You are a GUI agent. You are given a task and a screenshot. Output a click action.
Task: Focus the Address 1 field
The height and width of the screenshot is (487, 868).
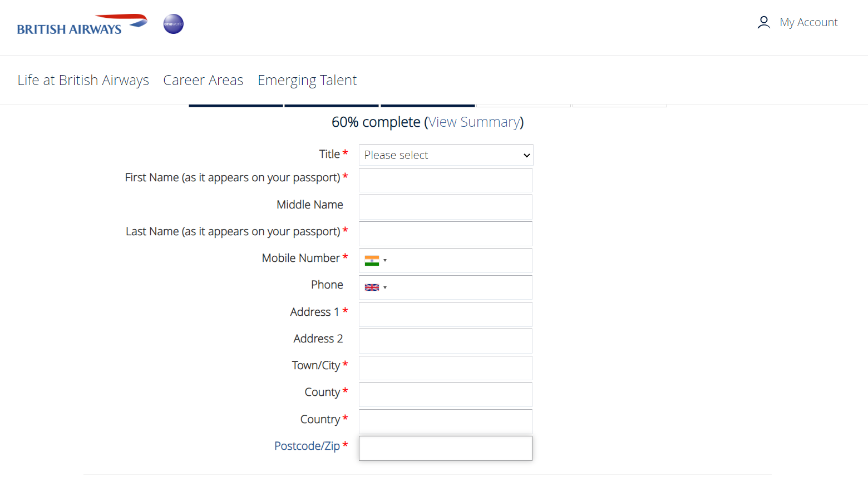[x=446, y=315]
